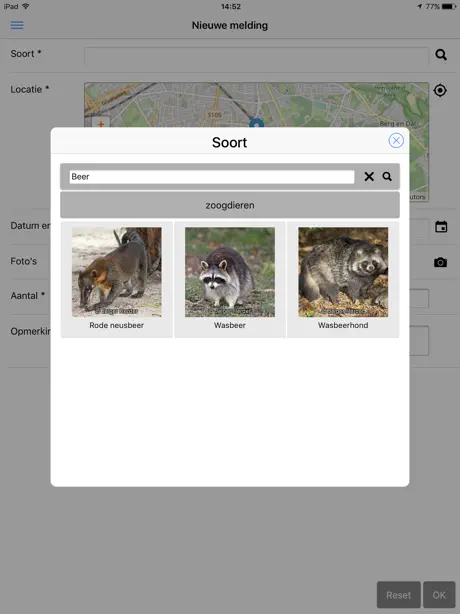Tap the camera icon for photos
This screenshot has height=614, width=460.
tap(440, 262)
